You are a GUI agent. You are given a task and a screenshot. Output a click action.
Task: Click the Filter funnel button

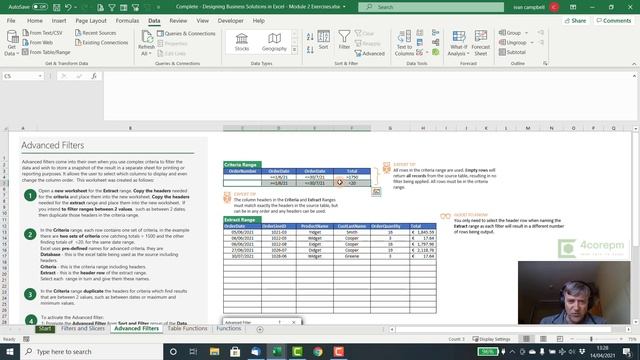click(344, 40)
